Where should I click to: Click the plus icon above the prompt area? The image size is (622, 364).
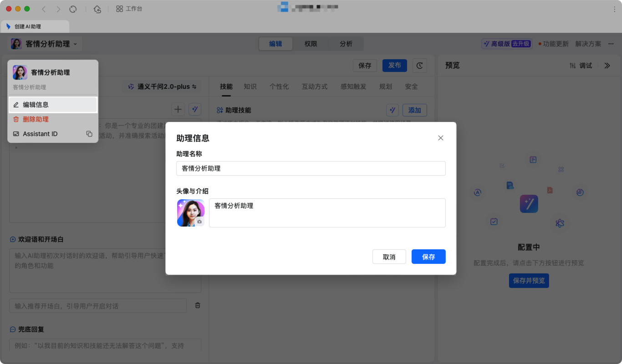pos(178,109)
